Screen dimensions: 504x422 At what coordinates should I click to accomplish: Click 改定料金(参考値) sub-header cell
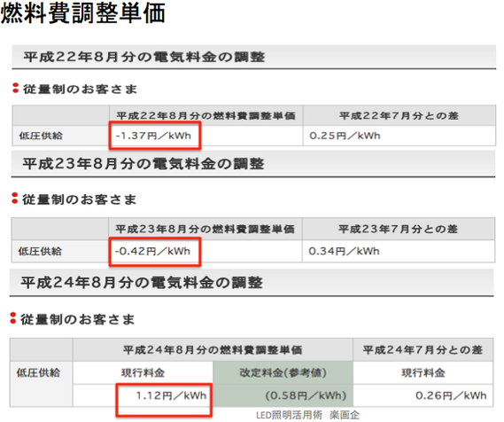click(283, 372)
